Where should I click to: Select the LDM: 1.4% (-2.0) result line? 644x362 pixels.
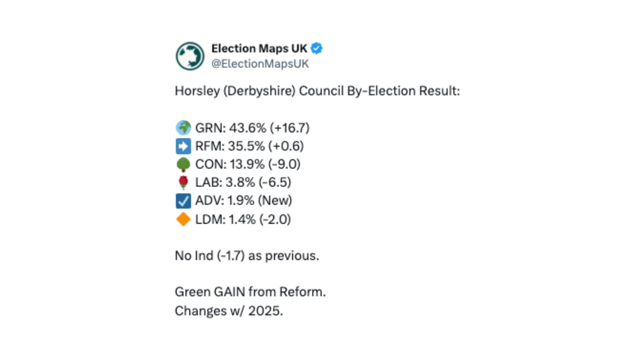pyautogui.click(x=243, y=220)
